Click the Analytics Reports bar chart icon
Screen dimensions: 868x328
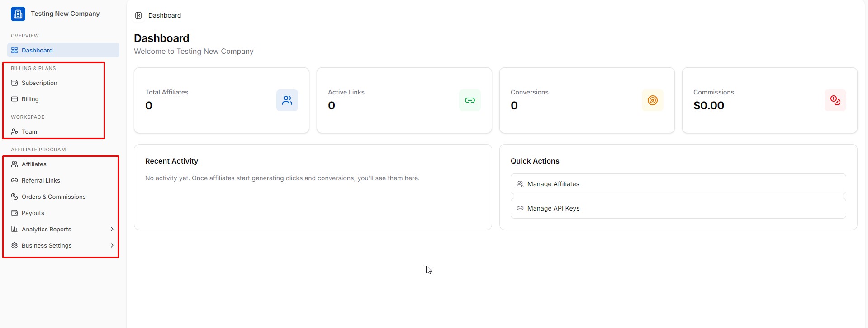click(x=14, y=229)
